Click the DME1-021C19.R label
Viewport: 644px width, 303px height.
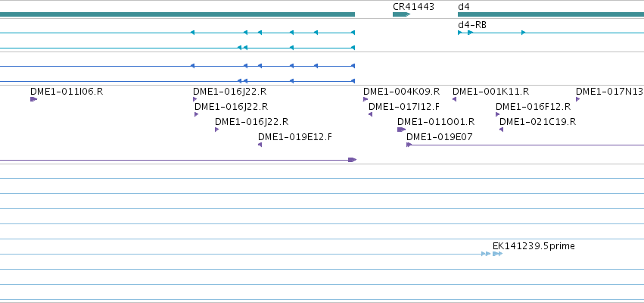point(537,122)
